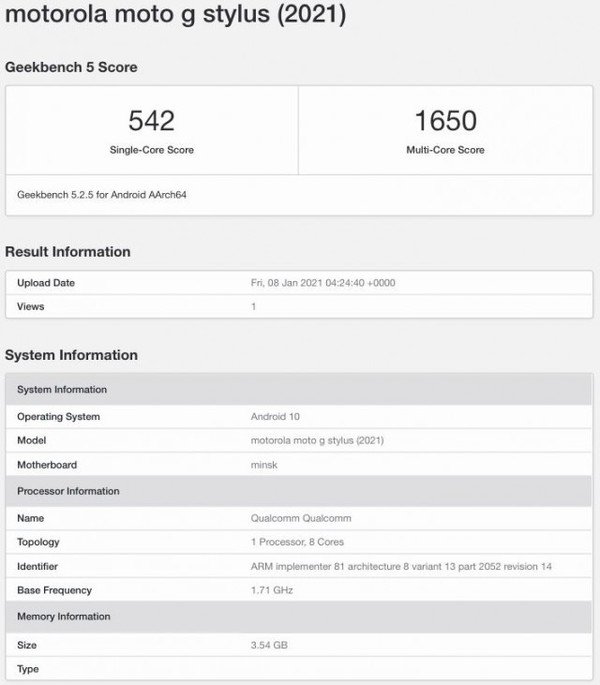
Task: Click the Android 10 operating system value
Action: 275,416
